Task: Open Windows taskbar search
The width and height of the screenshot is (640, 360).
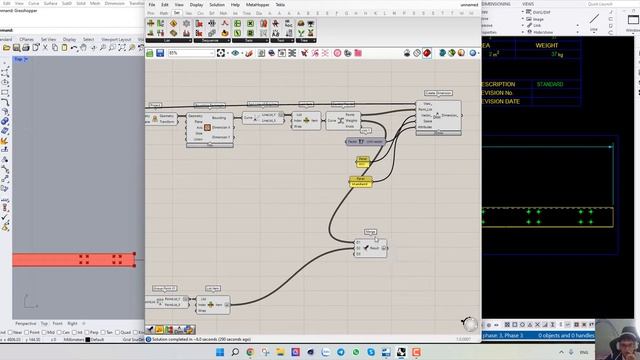Action: (x=235, y=352)
